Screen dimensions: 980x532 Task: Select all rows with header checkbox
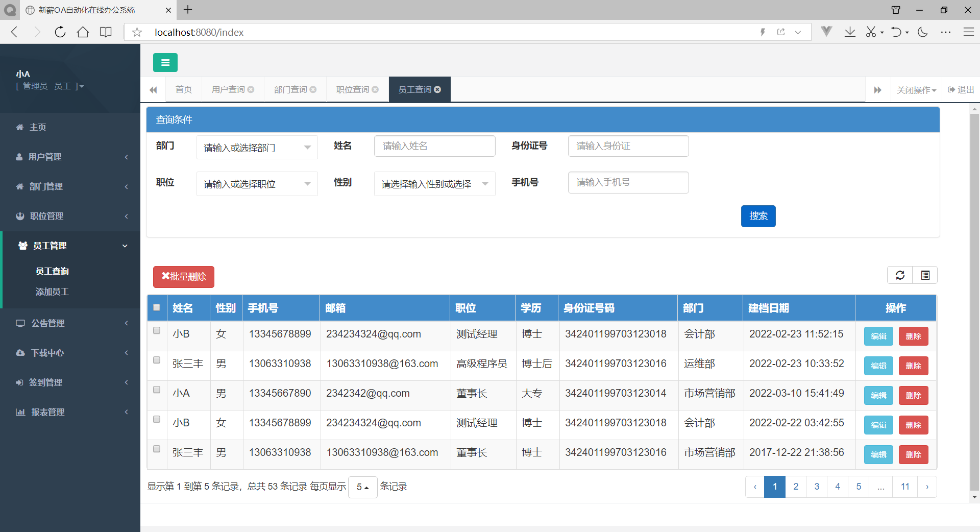[157, 307]
